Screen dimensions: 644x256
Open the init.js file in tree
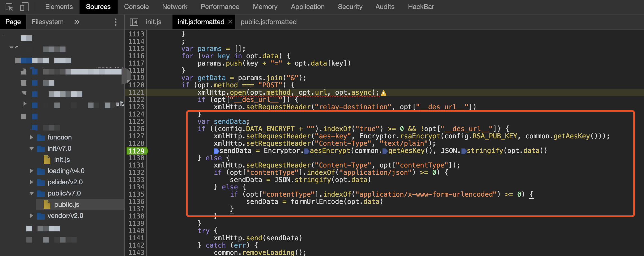62,160
